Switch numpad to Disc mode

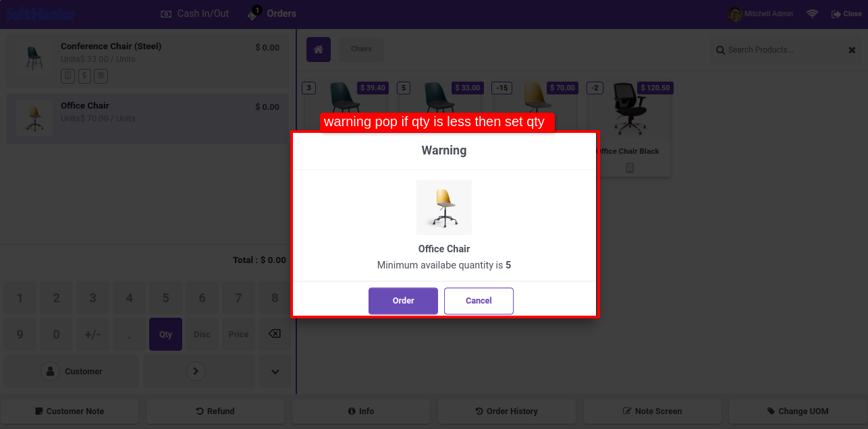pos(202,334)
